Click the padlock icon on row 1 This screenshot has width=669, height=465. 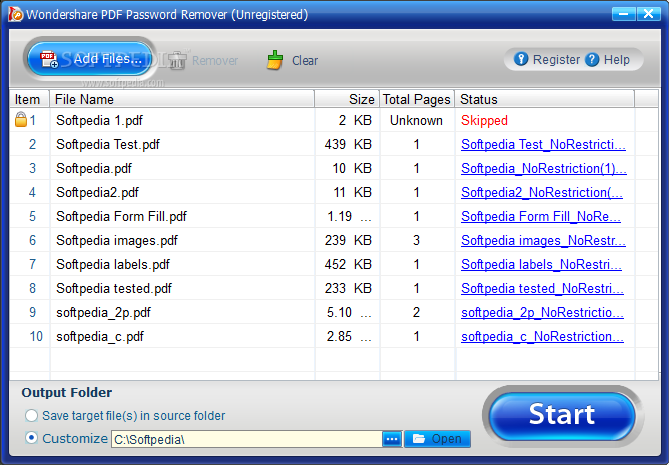20,120
